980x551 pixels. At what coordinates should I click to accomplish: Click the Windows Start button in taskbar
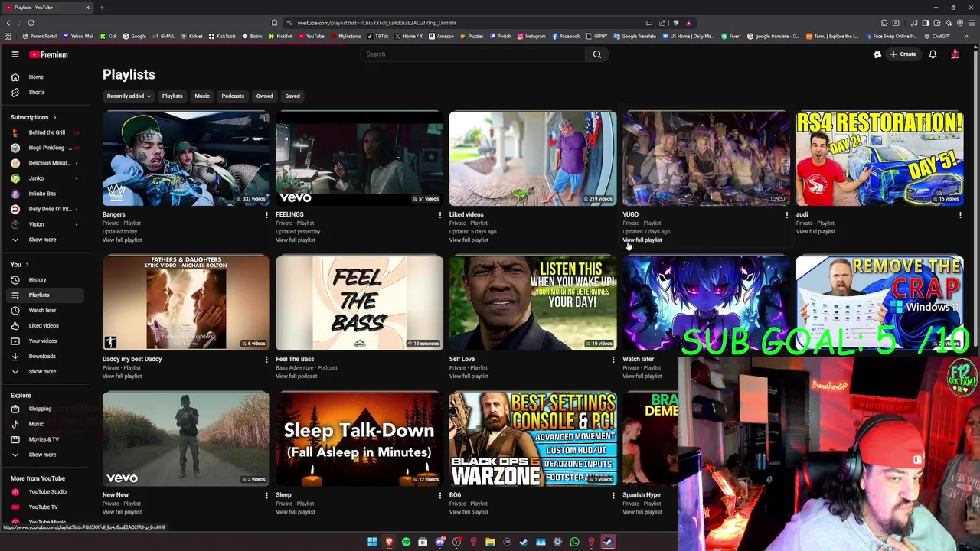[372, 542]
